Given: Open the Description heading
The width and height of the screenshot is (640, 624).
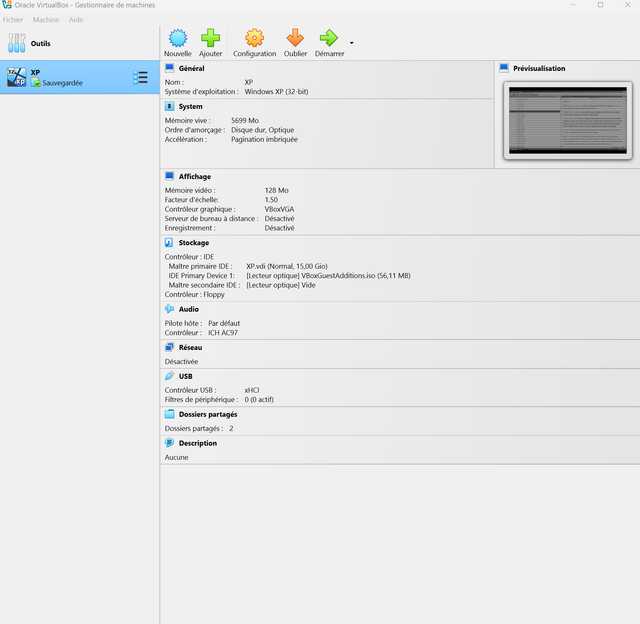Looking at the screenshot, I should click(x=198, y=443).
